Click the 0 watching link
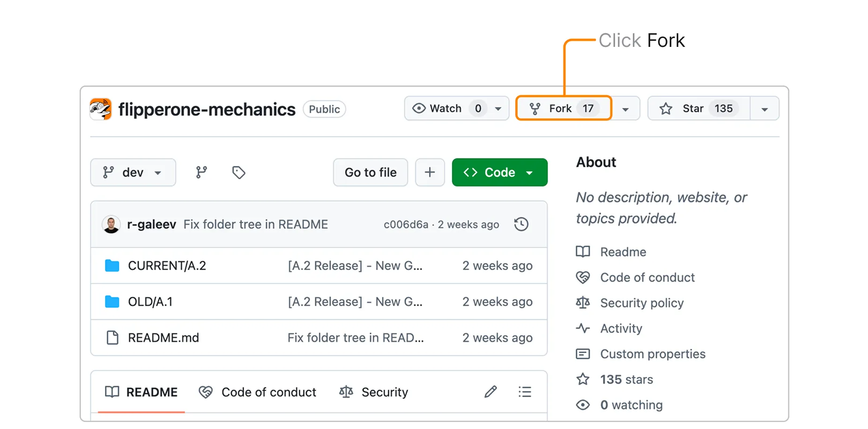 tap(619, 405)
